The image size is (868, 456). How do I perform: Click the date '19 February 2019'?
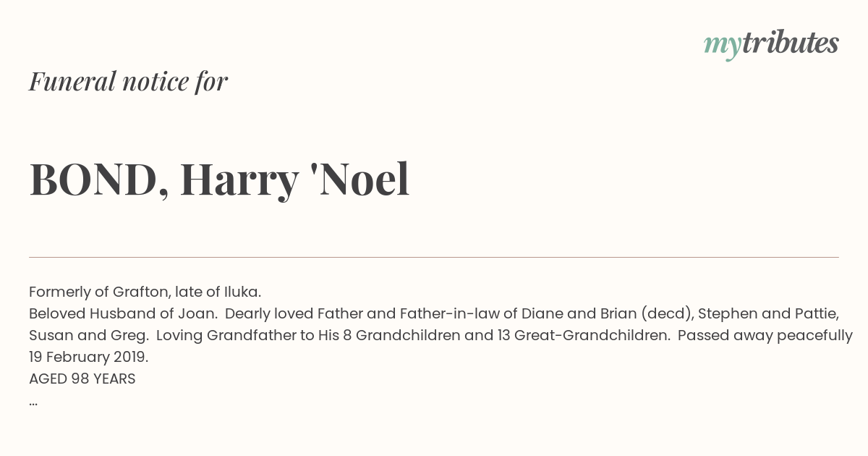[88, 357]
